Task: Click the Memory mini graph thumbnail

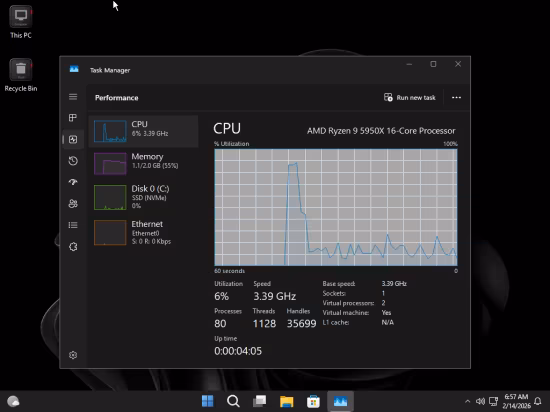Action: pos(110,164)
